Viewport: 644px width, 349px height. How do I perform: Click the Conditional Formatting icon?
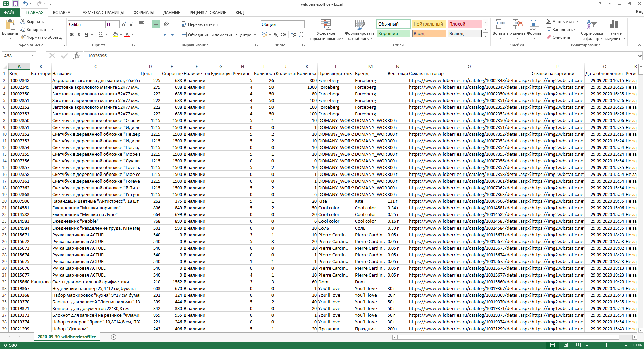(x=326, y=25)
